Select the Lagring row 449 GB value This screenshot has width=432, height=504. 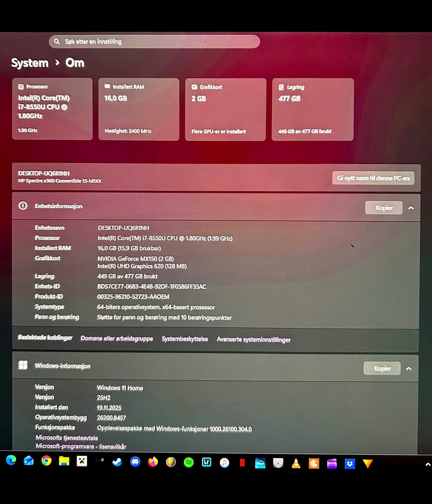click(x=127, y=276)
